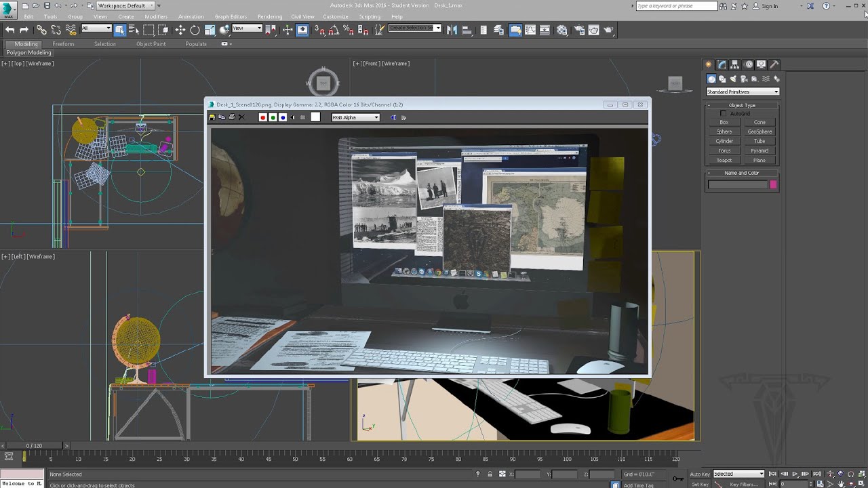
Task: Click the Set Key button
Action: [x=700, y=485]
